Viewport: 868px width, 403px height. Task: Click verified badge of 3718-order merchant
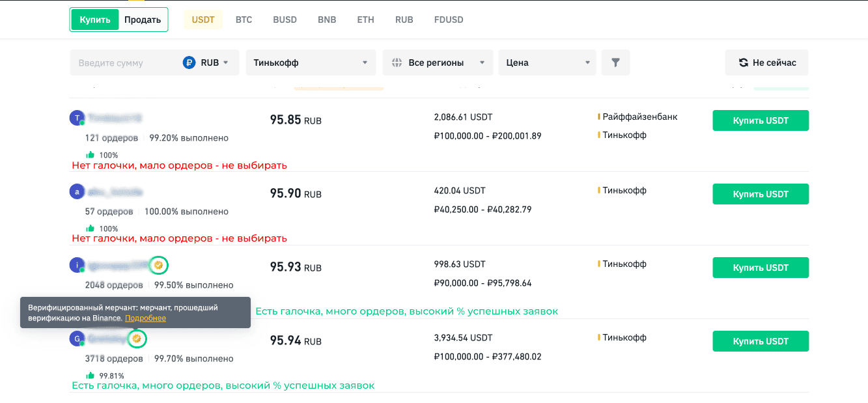[x=137, y=339]
